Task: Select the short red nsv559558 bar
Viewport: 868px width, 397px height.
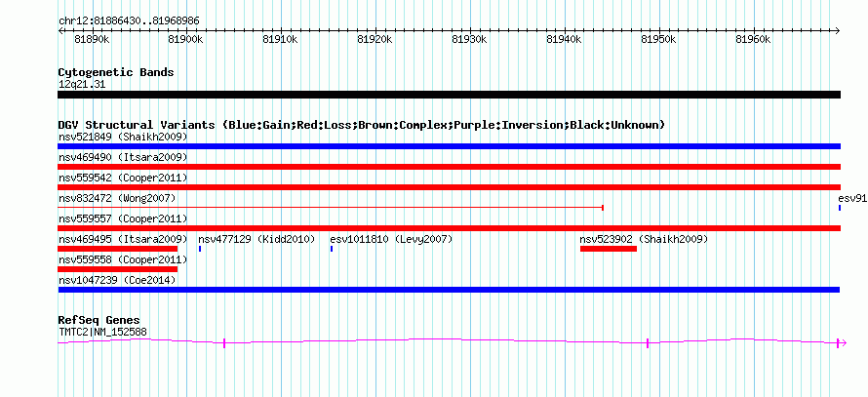Action: click(x=117, y=269)
